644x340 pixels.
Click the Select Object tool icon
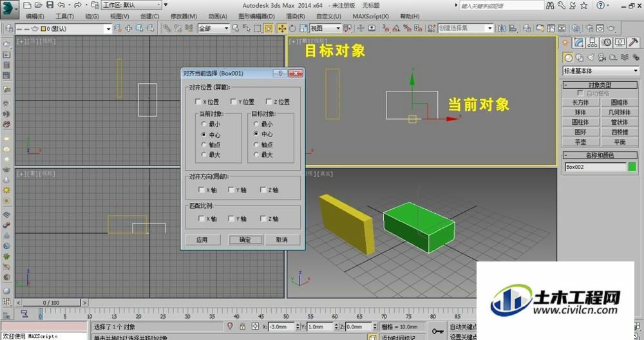tap(235, 28)
